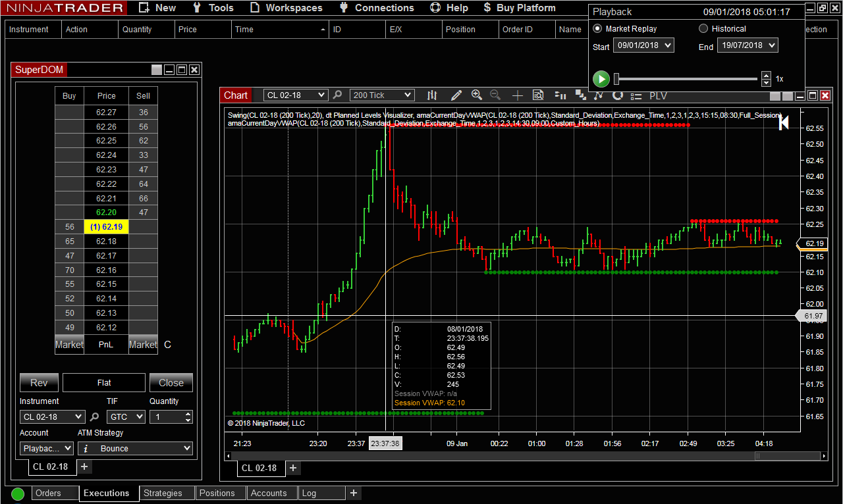This screenshot has height=504, width=843.
Task: Click the sell-side Market button
Action: (x=143, y=345)
